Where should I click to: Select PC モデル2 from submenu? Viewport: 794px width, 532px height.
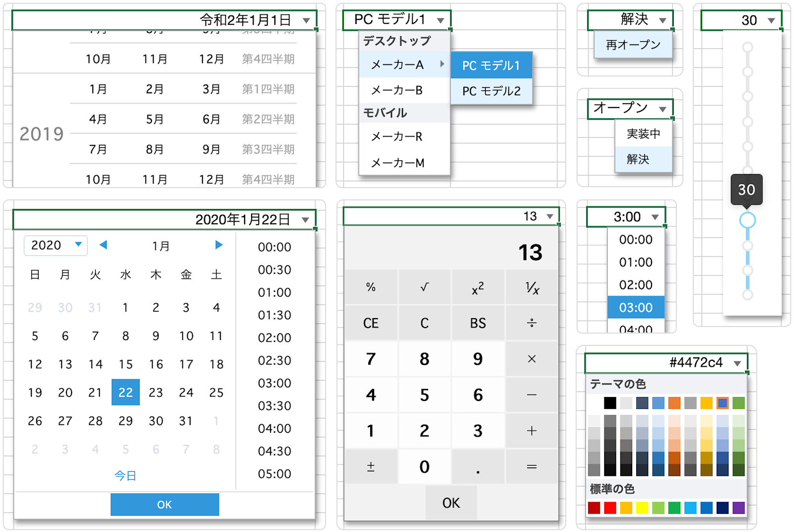(x=491, y=91)
